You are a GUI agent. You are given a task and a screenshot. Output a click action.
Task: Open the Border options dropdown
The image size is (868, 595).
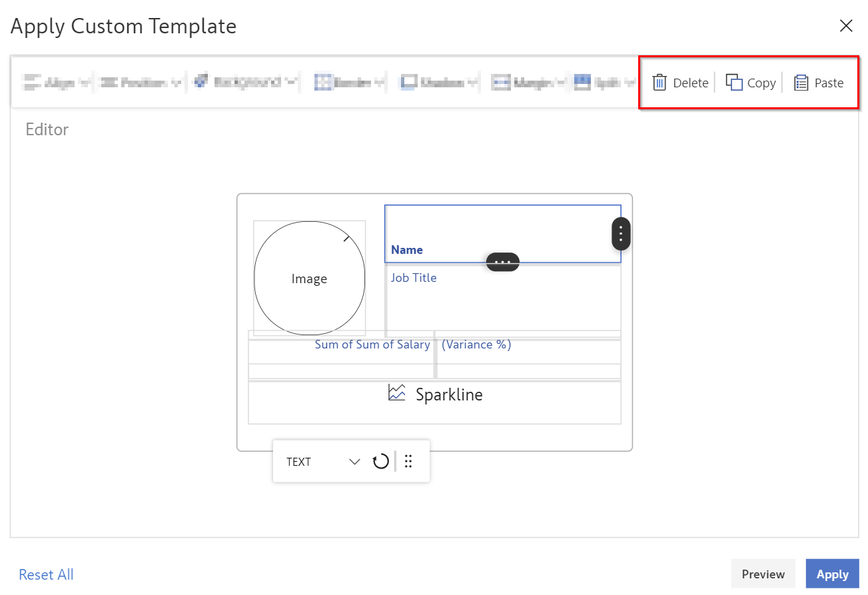tap(350, 83)
